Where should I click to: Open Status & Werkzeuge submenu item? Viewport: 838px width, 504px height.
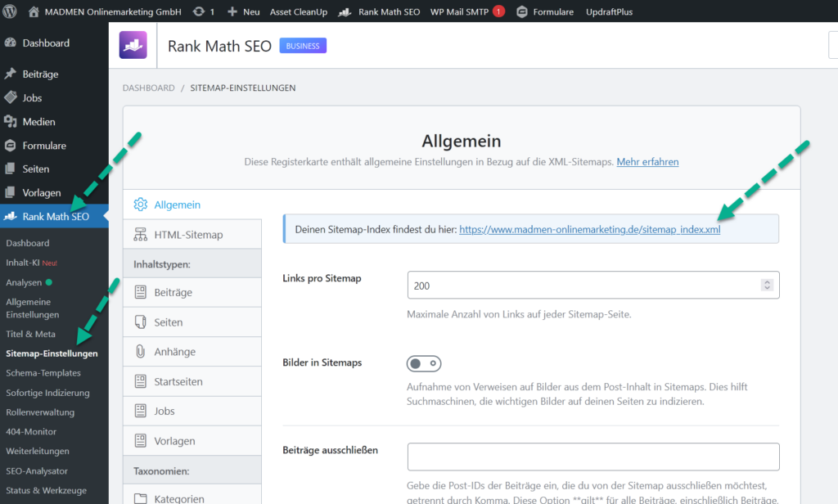46,490
